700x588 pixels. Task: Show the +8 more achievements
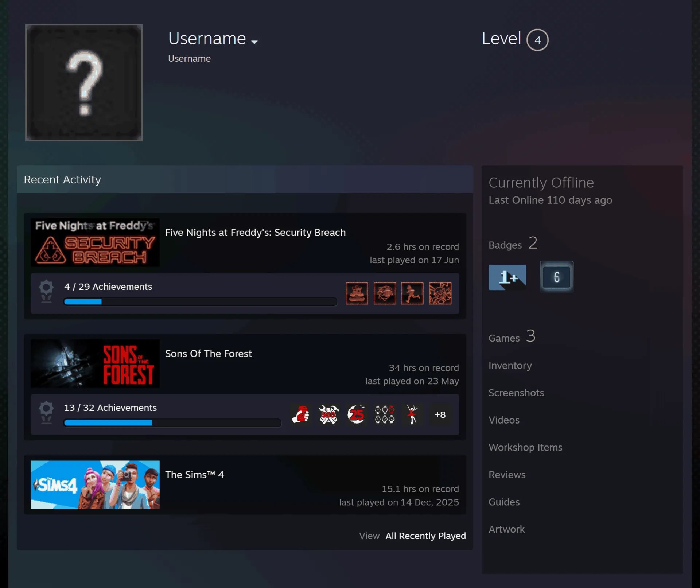(x=440, y=414)
